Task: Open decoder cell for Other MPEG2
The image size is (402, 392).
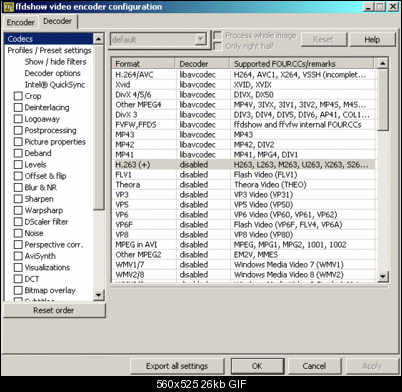Action: click(x=203, y=255)
